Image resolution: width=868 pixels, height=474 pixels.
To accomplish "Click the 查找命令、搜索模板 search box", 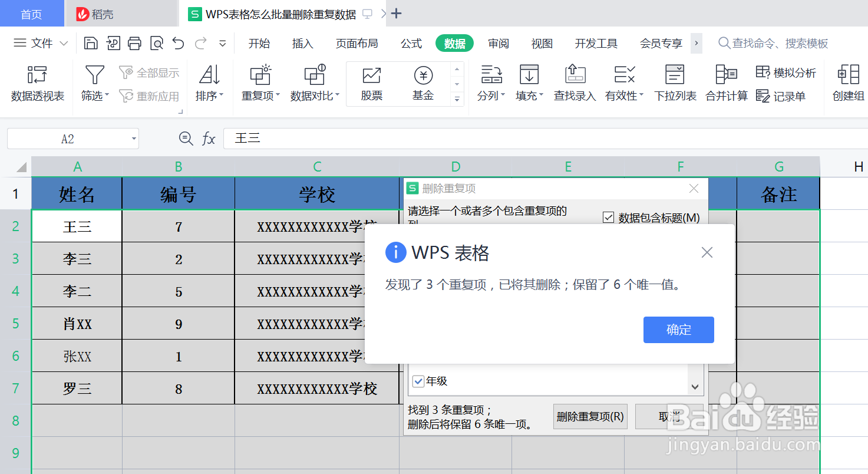I will pos(773,43).
